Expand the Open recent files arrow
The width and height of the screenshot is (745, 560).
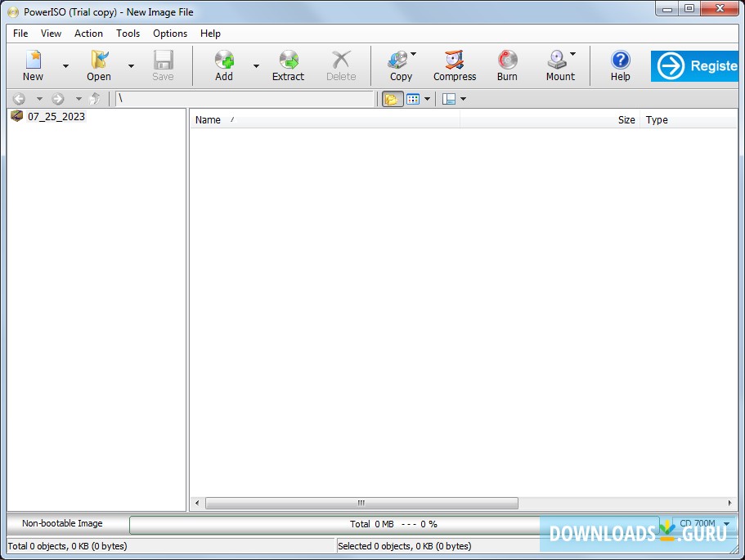pos(131,66)
